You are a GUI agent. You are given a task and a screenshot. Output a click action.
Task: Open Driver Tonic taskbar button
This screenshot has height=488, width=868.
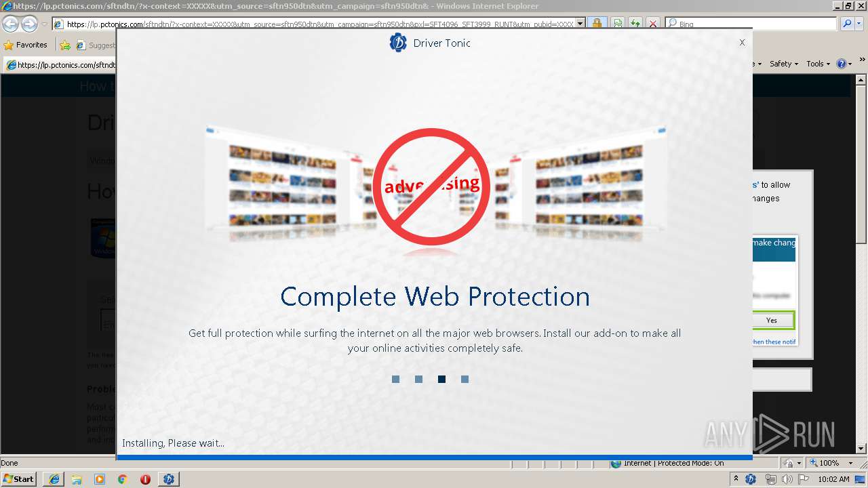[169, 479]
